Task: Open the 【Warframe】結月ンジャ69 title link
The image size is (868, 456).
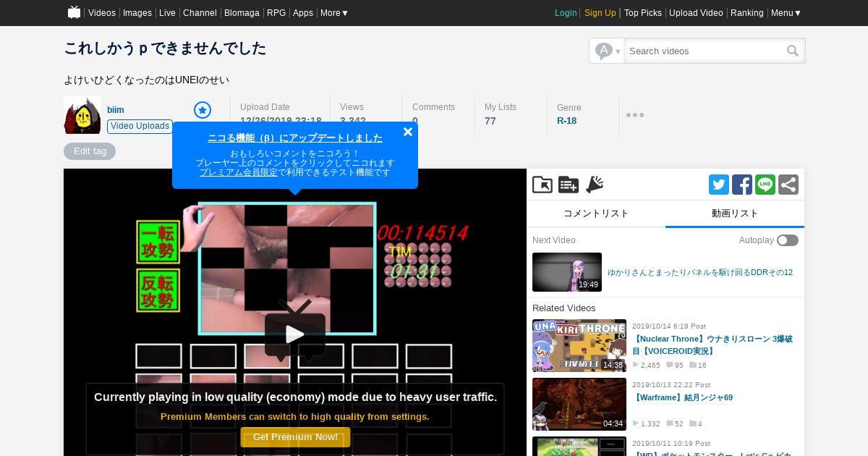Action: coord(683,397)
